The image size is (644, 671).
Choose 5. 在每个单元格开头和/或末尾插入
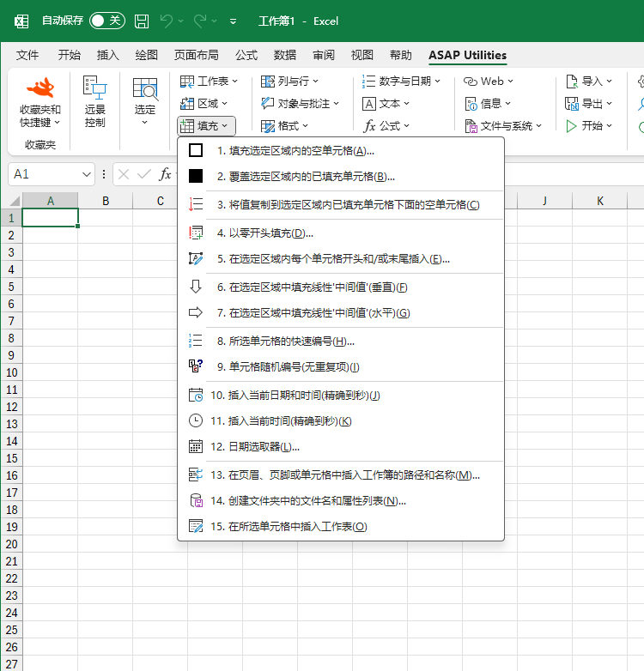341,259
